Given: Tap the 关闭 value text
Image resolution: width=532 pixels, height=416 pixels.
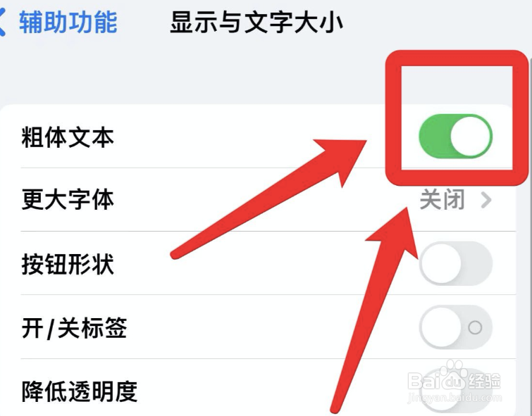Looking at the screenshot, I should [442, 200].
